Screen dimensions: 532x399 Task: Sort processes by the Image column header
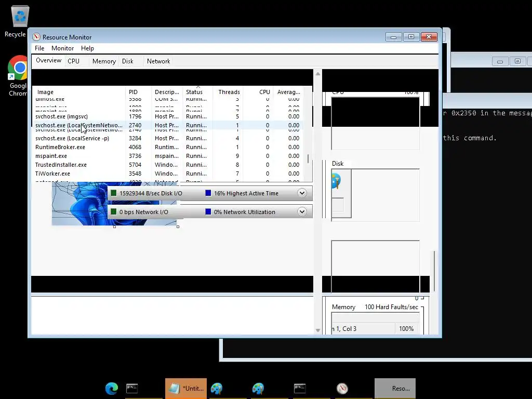[79, 92]
